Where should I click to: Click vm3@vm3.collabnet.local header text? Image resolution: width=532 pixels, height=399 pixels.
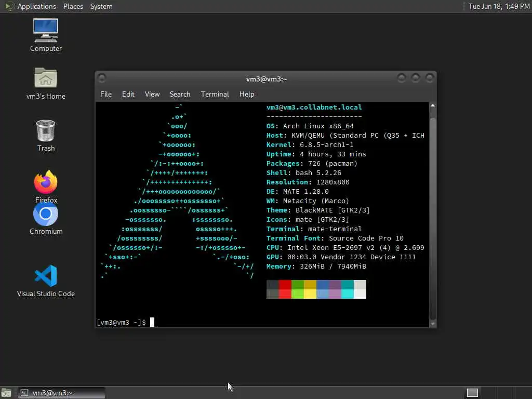(314, 107)
